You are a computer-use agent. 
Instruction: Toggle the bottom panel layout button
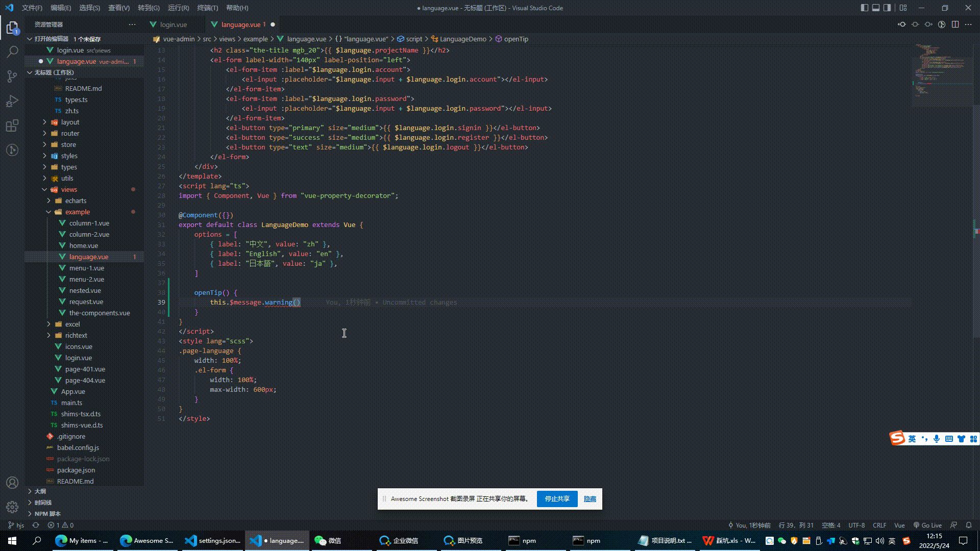point(876,8)
